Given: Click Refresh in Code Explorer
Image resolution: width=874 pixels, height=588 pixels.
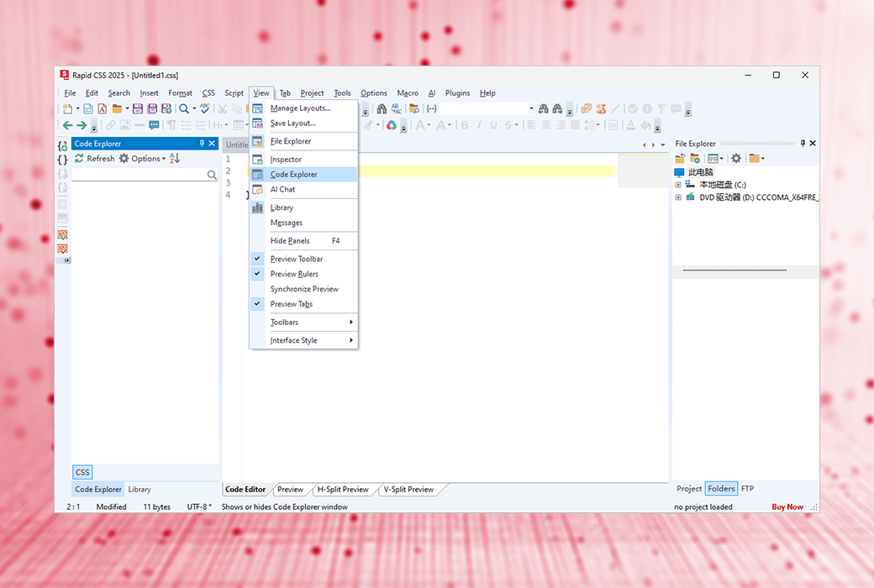Looking at the screenshot, I should [x=94, y=158].
